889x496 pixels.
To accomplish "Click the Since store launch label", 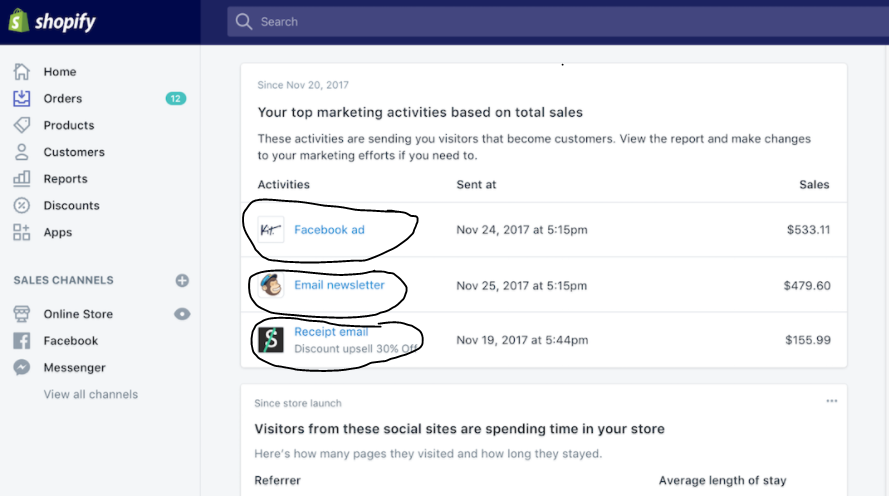I will [298, 403].
